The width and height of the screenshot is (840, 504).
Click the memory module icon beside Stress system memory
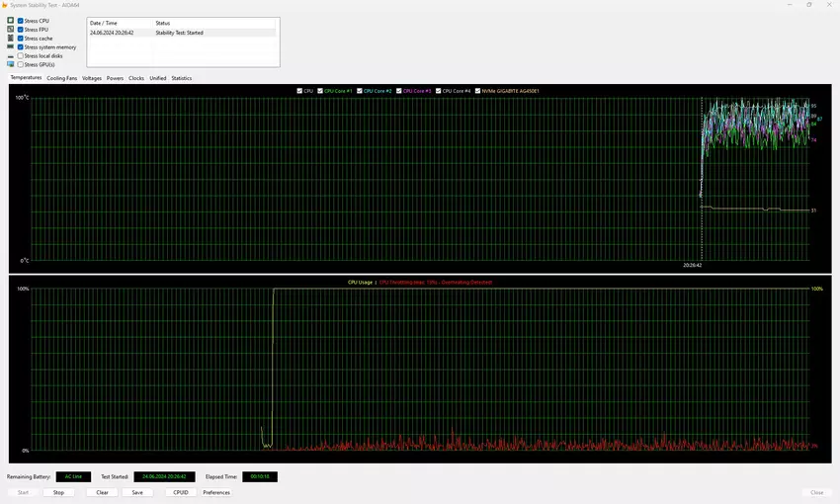(10, 46)
